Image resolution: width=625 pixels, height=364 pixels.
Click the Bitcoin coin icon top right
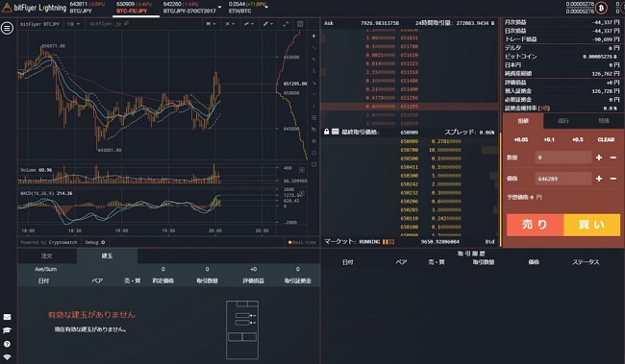point(601,8)
